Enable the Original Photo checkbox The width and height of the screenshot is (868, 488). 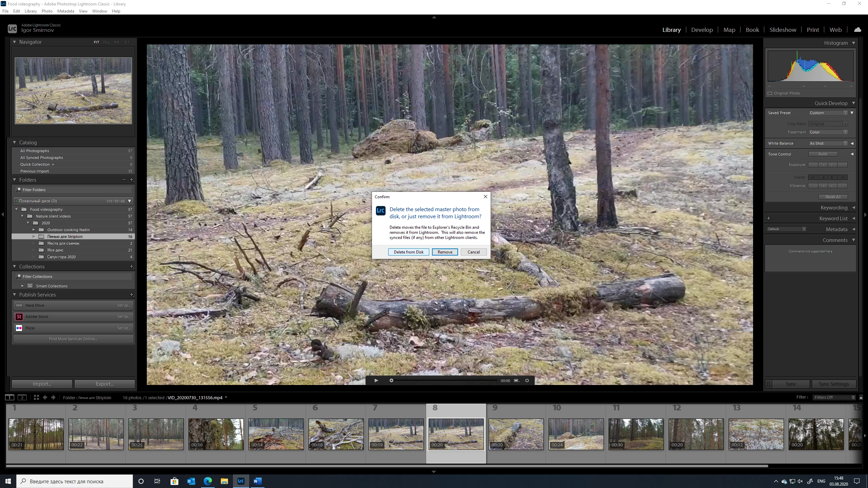coord(770,93)
